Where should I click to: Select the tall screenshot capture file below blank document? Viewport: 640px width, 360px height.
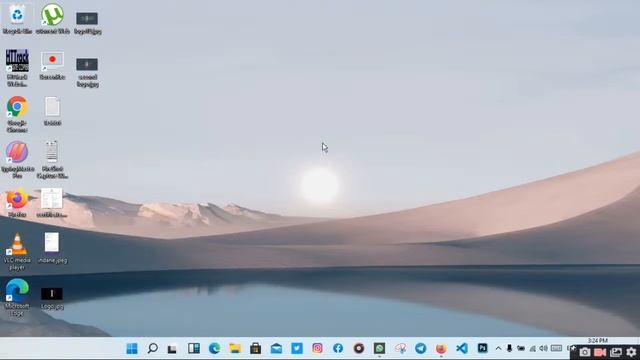(52, 160)
